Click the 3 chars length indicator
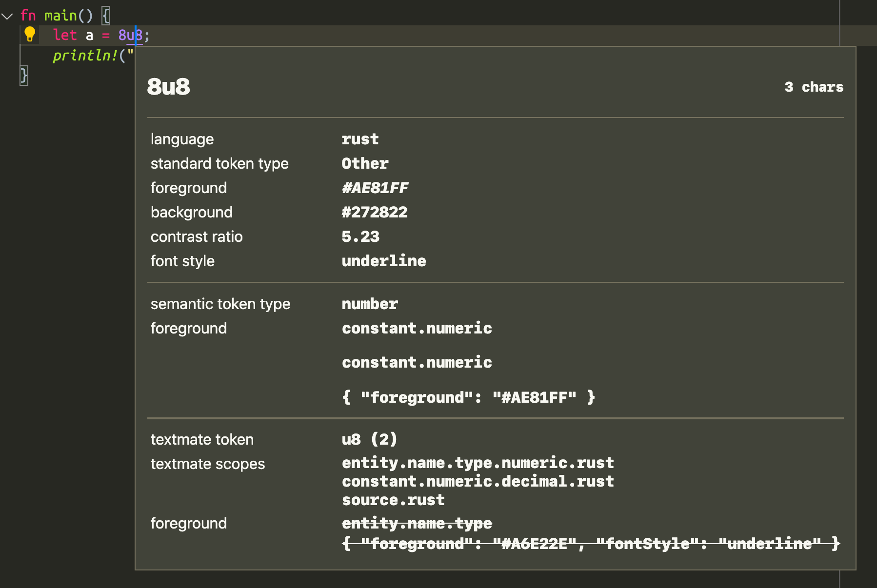Viewport: 877px width, 588px height. 814,87
